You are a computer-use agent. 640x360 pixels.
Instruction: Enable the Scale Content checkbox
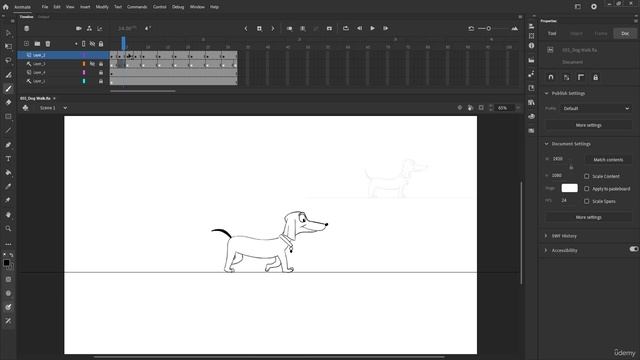pos(587,176)
